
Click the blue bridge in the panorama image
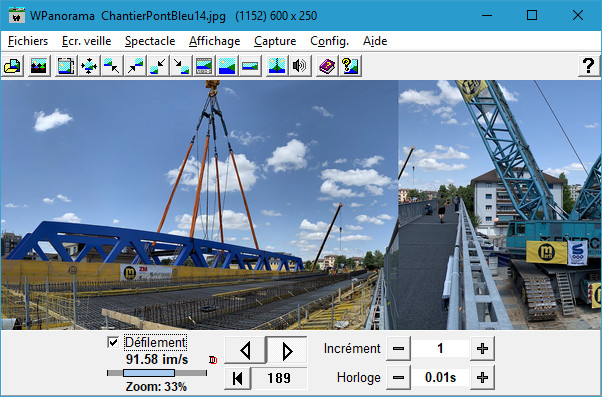click(x=154, y=246)
